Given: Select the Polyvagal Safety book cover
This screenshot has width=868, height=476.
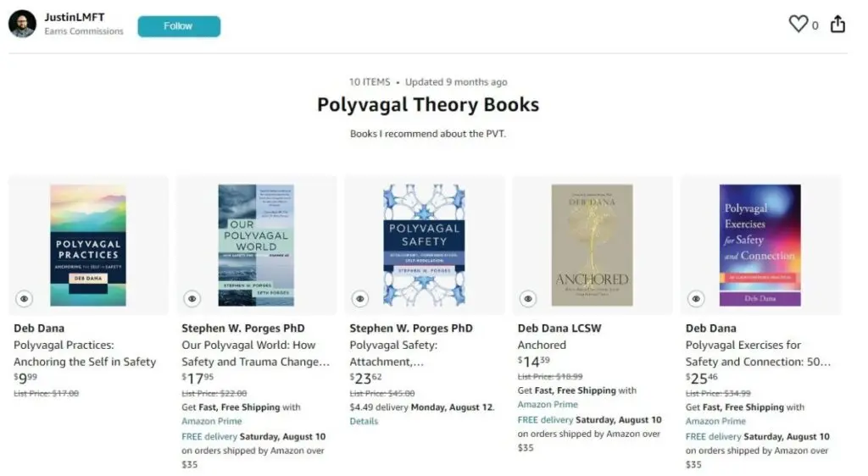Looking at the screenshot, I should click(424, 245).
